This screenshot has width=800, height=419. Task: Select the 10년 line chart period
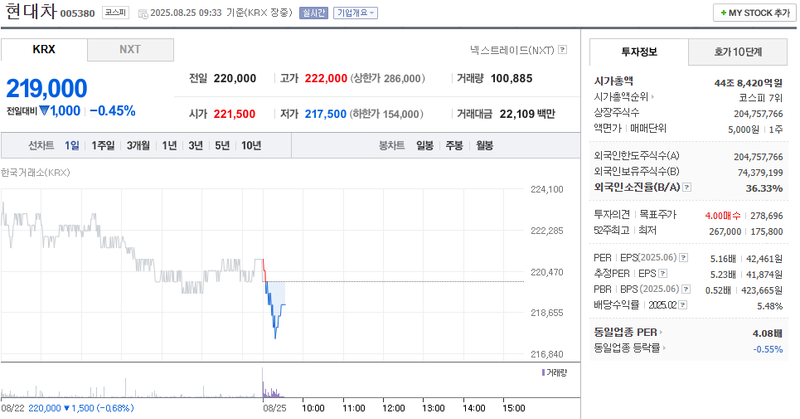(251, 145)
